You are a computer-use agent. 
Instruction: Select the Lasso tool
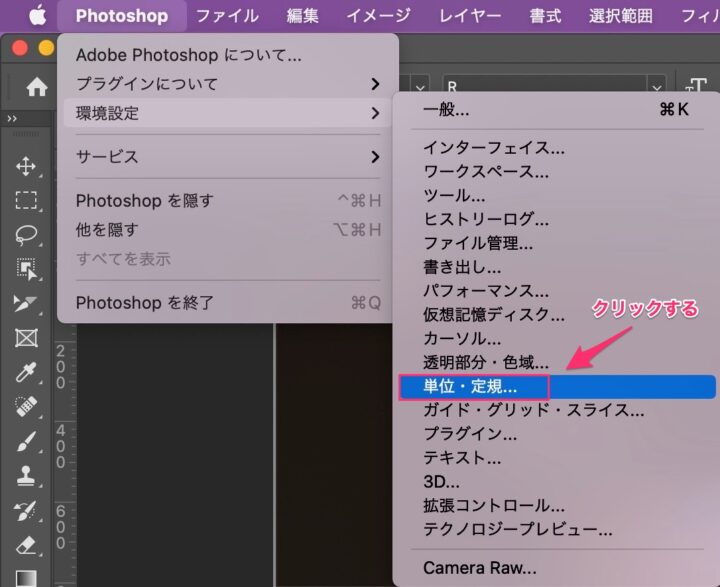coord(26,235)
